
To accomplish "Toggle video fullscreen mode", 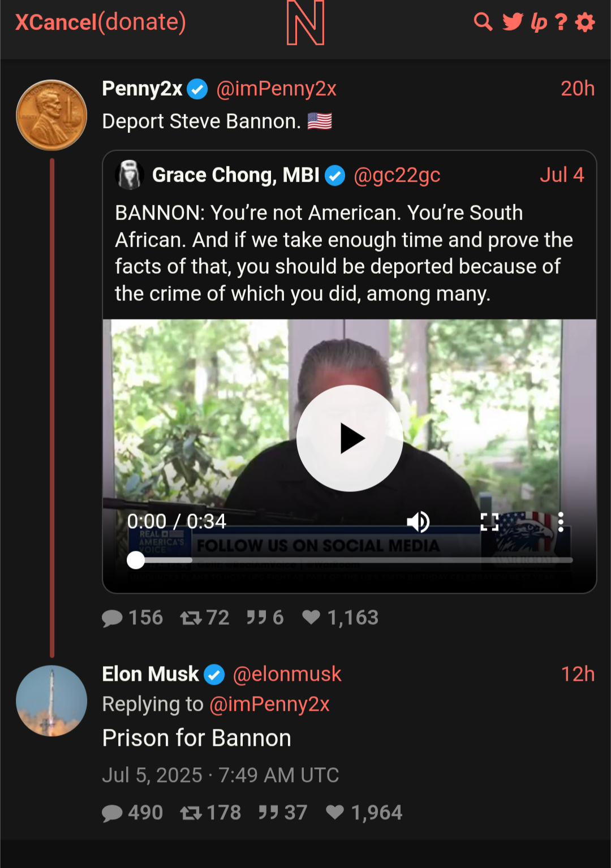I will tap(489, 521).
